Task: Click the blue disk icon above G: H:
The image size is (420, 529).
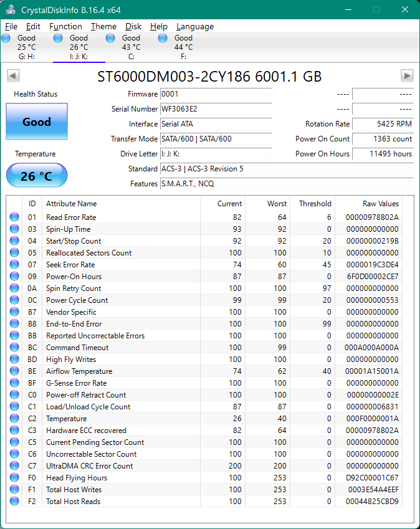Action: (6, 38)
